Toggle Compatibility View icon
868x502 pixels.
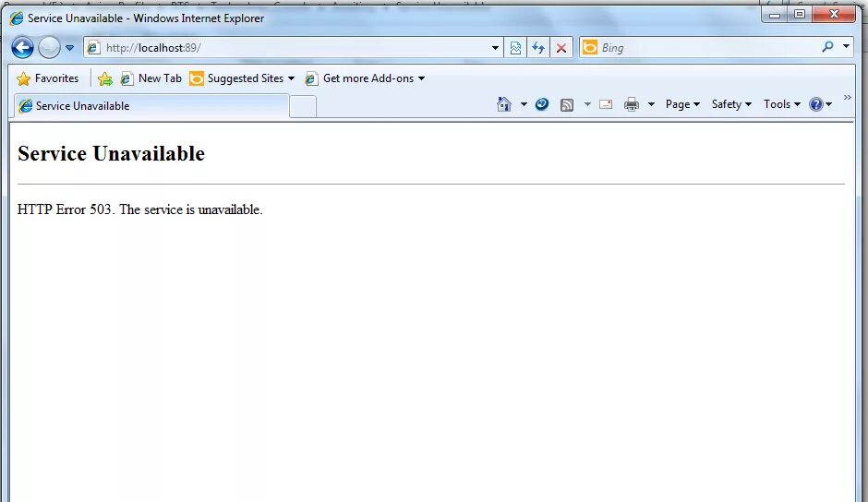pos(515,48)
